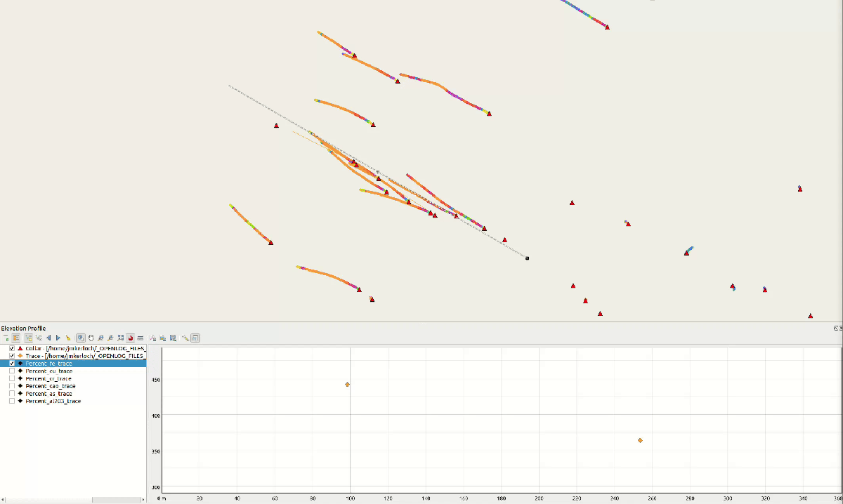Nudge profile left with the blue left arrow
843x504 pixels.
pos(48,338)
